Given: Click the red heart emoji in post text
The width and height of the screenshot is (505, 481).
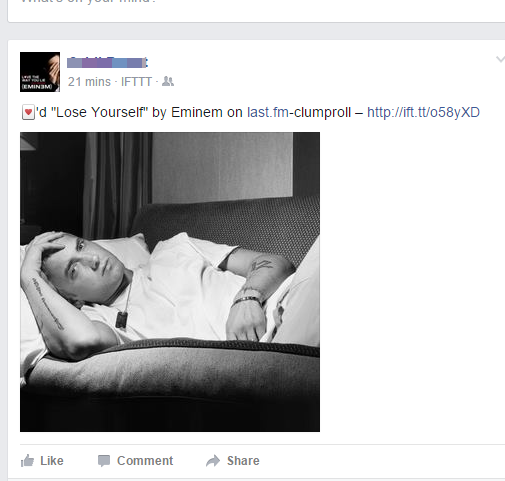Looking at the screenshot, I should click(28, 112).
